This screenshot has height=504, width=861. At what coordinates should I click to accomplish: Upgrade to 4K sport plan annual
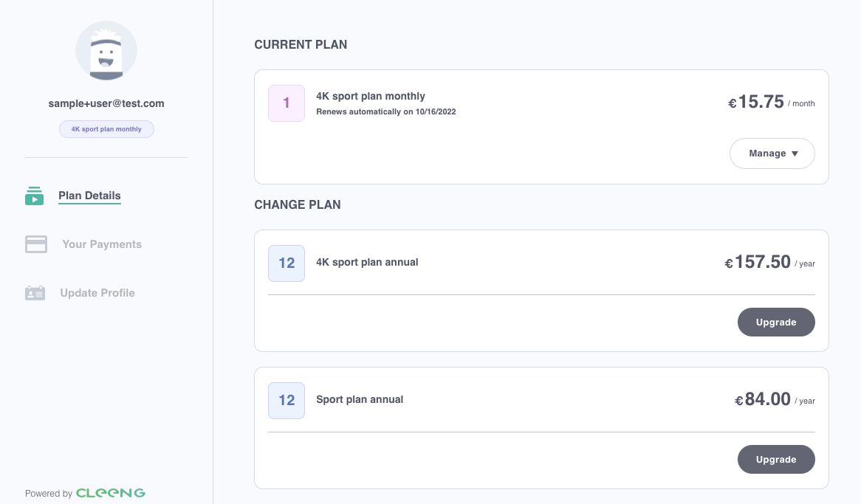point(776,322)
